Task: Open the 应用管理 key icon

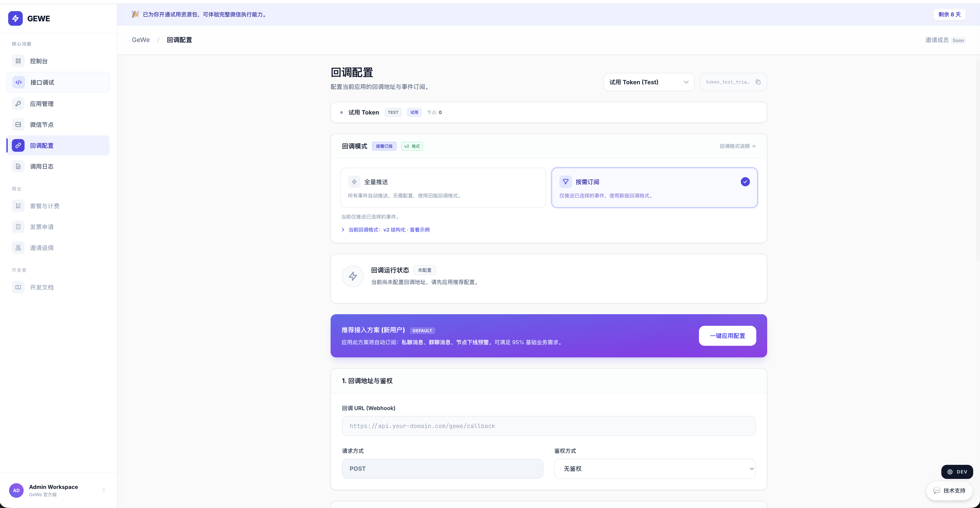Action: tap(18, 103)
